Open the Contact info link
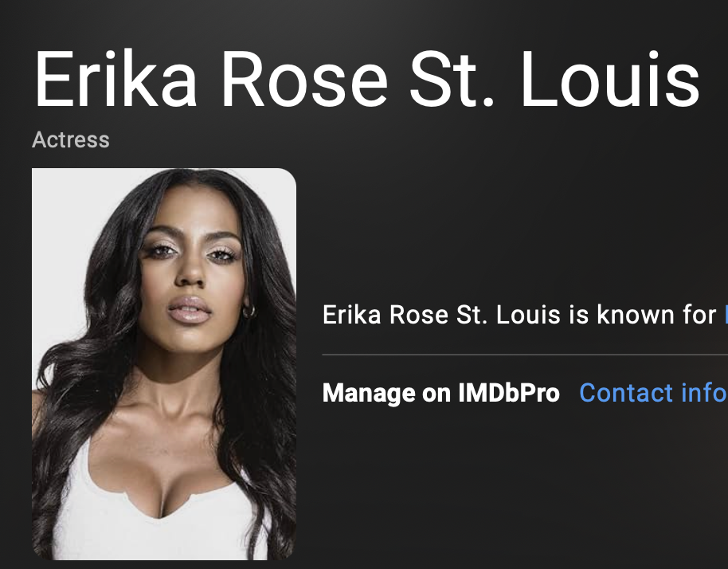Viewport: 728px width, 569px height. pyautogui.click(x=653, y=393)
